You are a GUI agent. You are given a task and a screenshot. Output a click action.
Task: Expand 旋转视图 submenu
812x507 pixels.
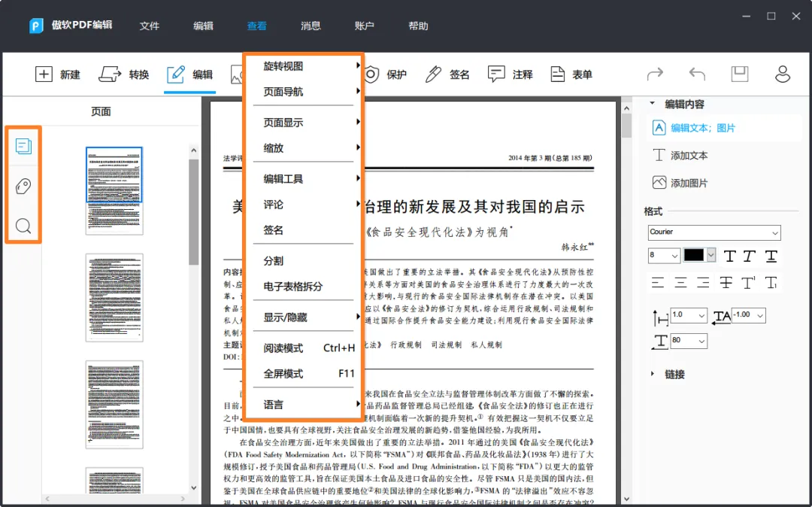[x=304, y=65]
